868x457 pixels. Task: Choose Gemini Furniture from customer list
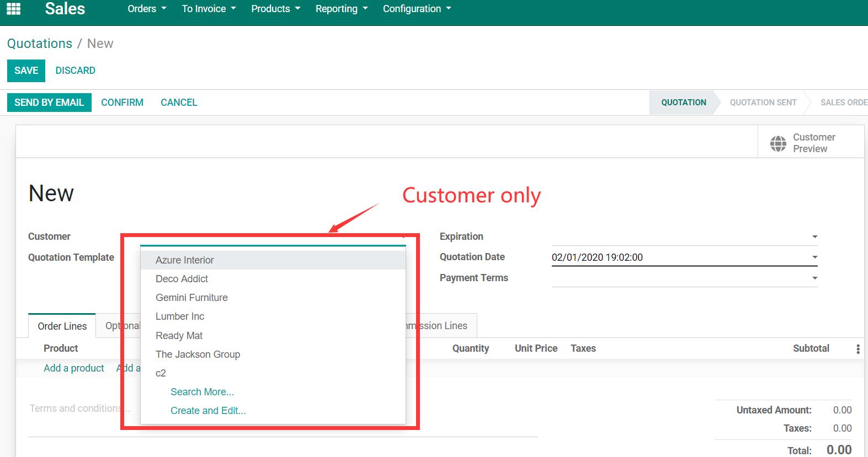tap(273, 298)
